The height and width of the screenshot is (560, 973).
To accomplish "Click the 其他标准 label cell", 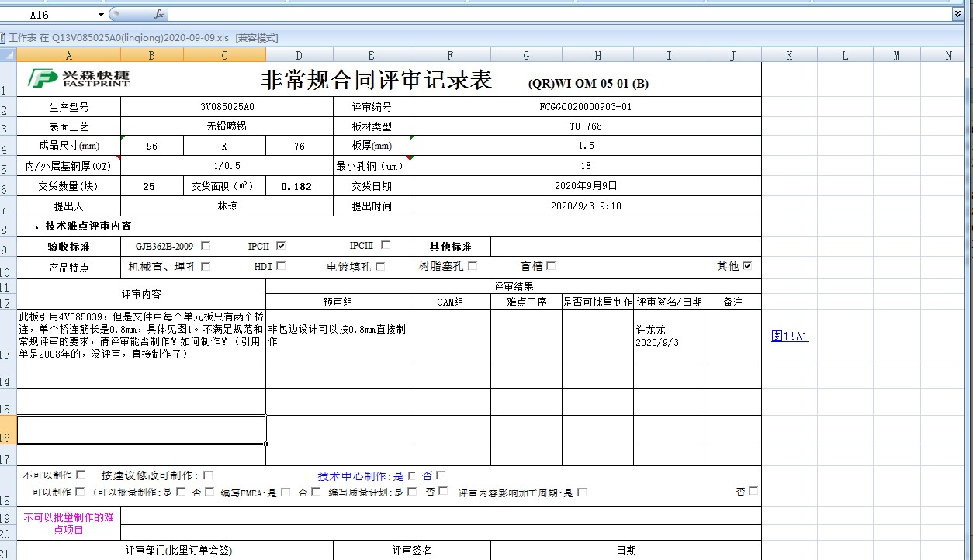I will tap(450, 247).
